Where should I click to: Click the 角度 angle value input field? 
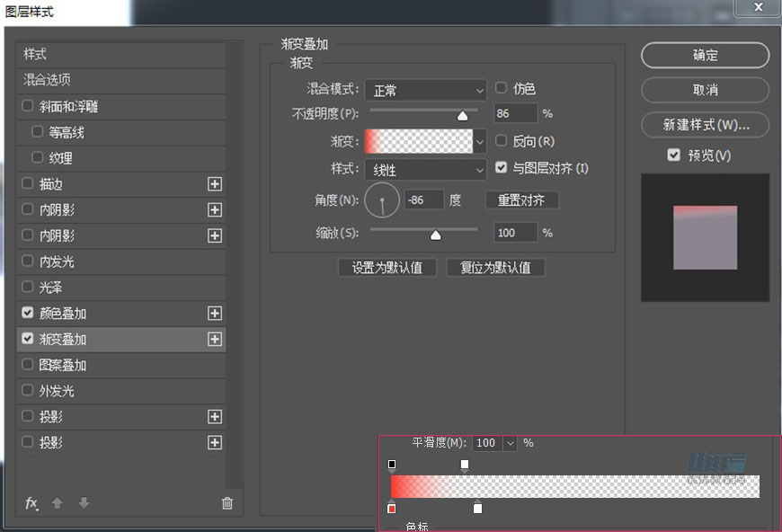pyautogui.click(x=425, y=200)
